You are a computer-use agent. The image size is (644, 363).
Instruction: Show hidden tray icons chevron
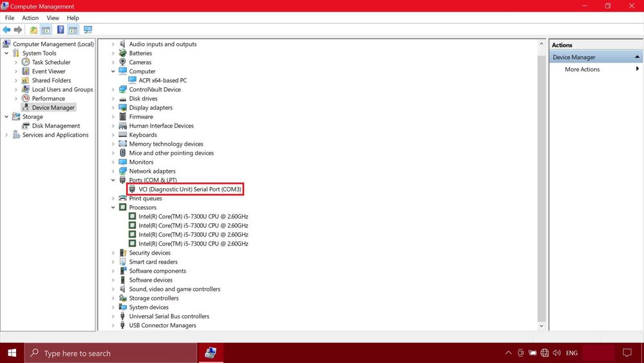point(509,353)
